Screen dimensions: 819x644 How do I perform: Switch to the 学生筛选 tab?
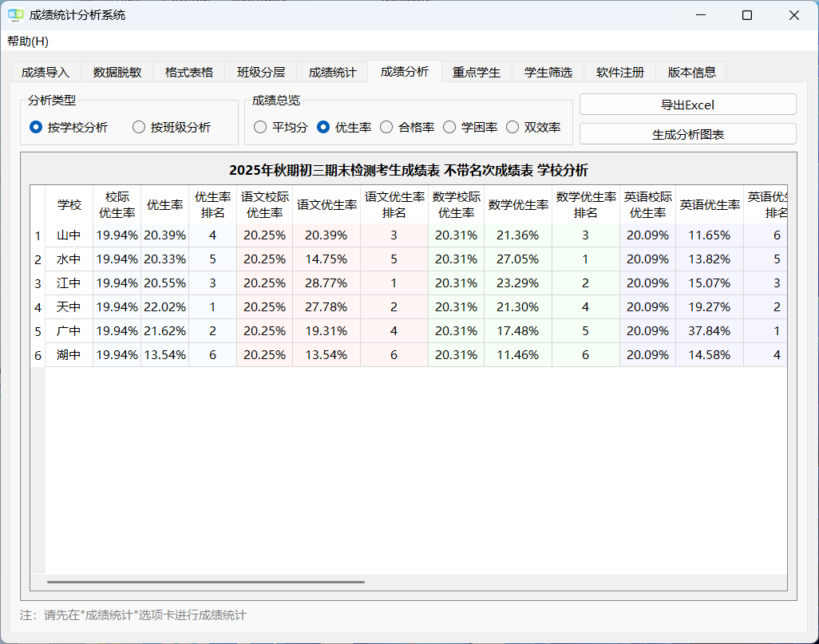(x=550, y=71)
